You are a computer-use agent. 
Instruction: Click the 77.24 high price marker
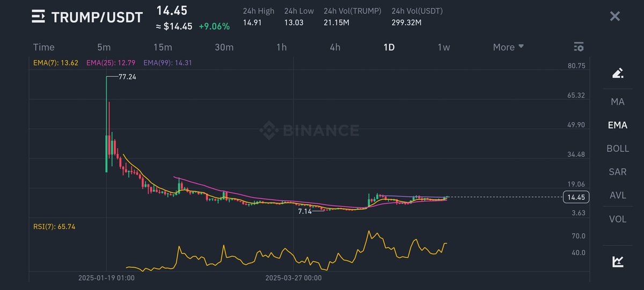point(128,77)
